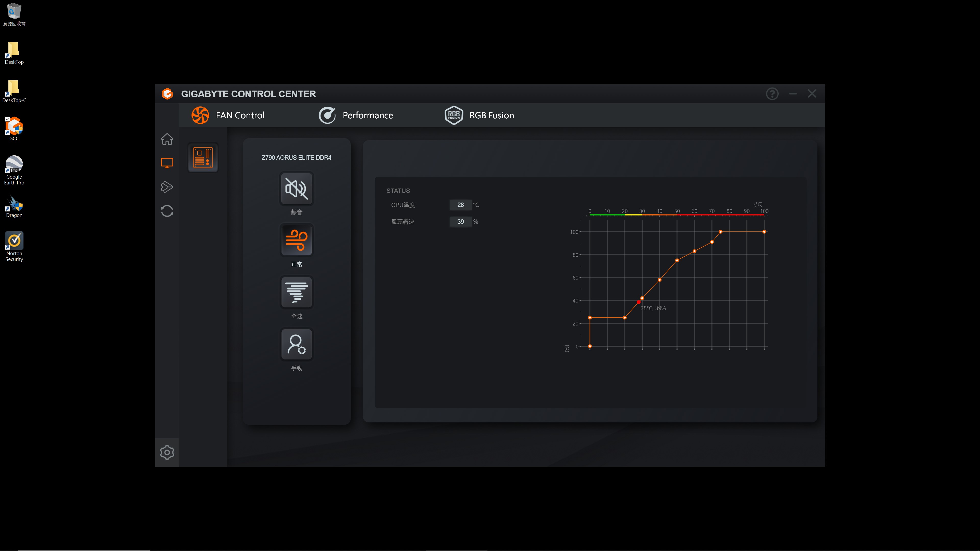Screen dimensions: 980x551
Task: Minimize the Gigabyte Control Center window
Action: tap(793, 94)
